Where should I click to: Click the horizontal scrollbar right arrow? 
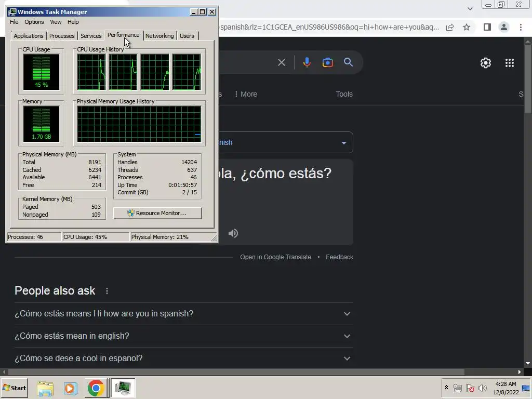tap(520, 372)
